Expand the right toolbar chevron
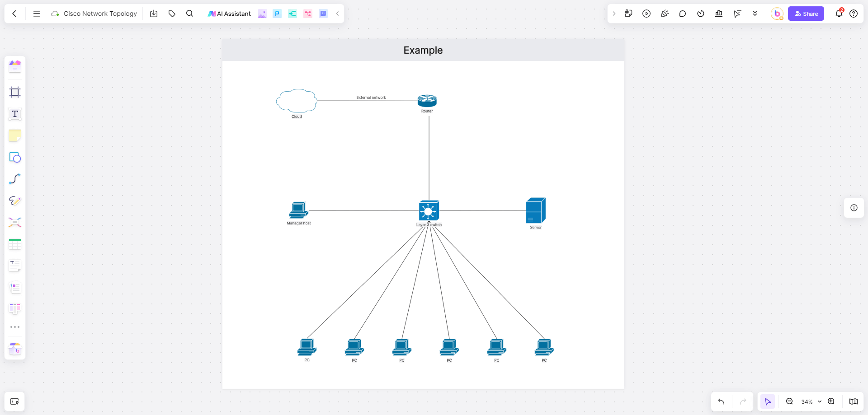The width and height of the screenshot is (868, 415). click(614, 14)
